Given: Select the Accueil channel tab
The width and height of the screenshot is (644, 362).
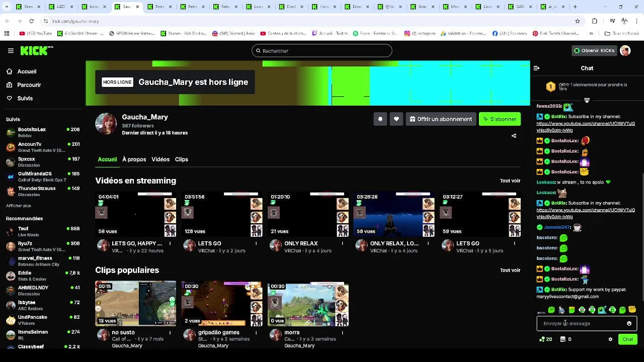Looking at the screenshot, I should (x=107, y=159).
